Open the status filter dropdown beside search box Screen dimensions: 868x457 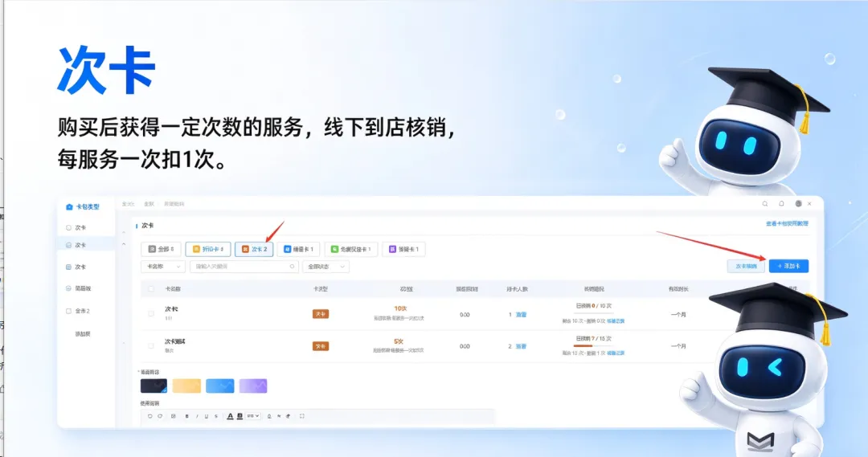pos(325,267)
